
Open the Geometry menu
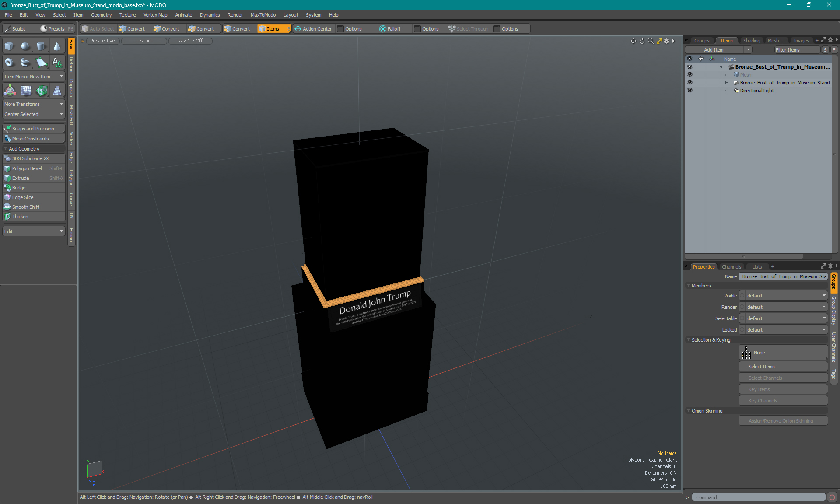(x=101, y=15)
